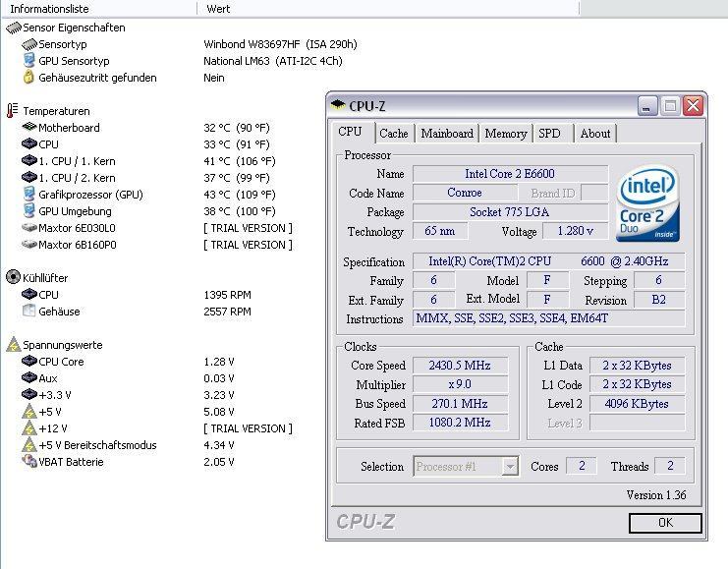Click the Rated FSB value 1080.2 MHz
This screenshot has height=569, width=728.
[460, 423]
